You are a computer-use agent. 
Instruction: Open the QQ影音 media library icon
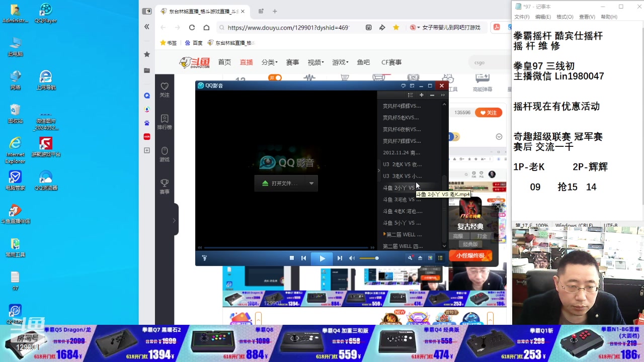[430, 258]
